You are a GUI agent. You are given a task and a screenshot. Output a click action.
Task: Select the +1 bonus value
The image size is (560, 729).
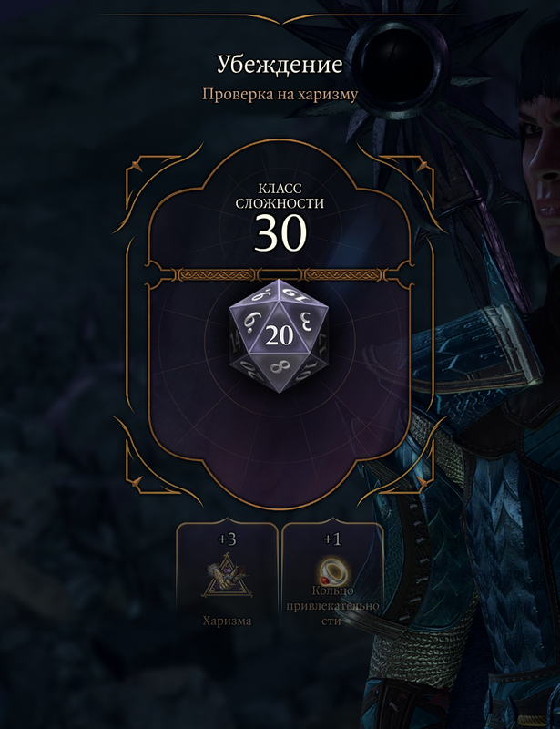pos(332,539)
